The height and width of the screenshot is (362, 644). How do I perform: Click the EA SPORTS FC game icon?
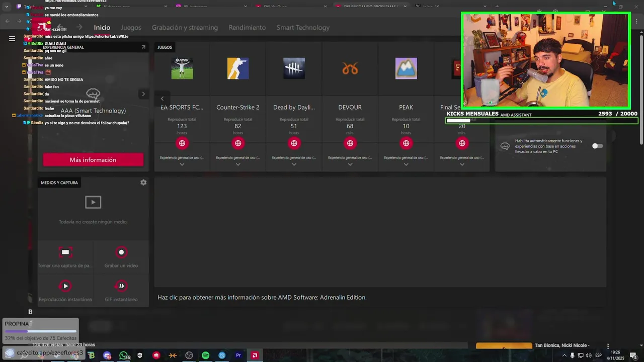[182, 68]
